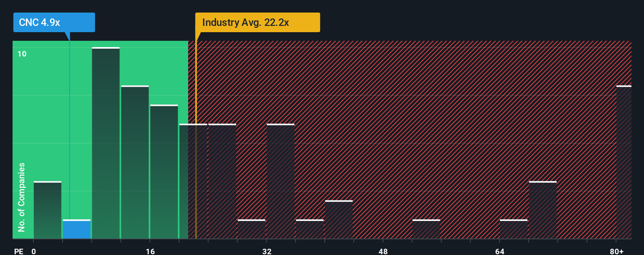Click the x-axis label 64
The image size is (644, 255).
point(499,251)
